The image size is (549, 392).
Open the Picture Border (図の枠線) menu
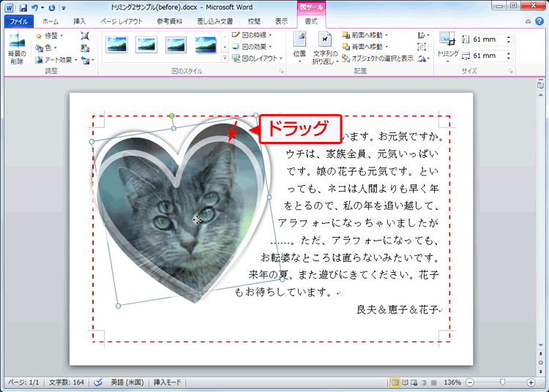click(x=252, y=35)
